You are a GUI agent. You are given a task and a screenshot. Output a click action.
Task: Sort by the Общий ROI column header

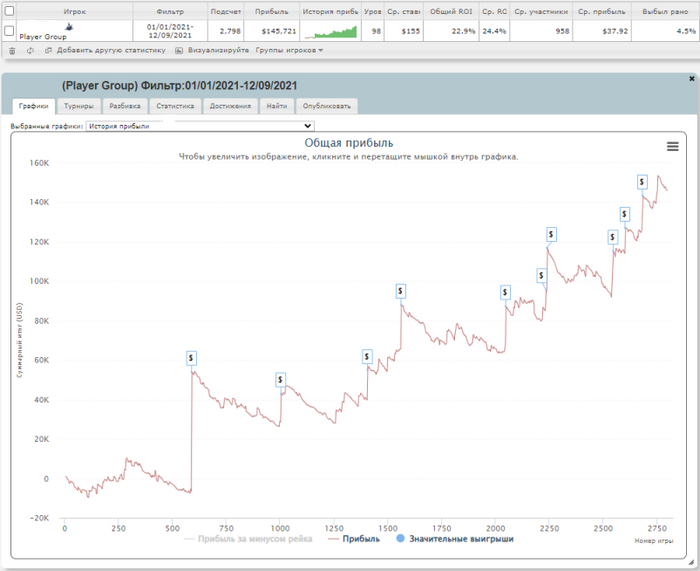[451, 12]
